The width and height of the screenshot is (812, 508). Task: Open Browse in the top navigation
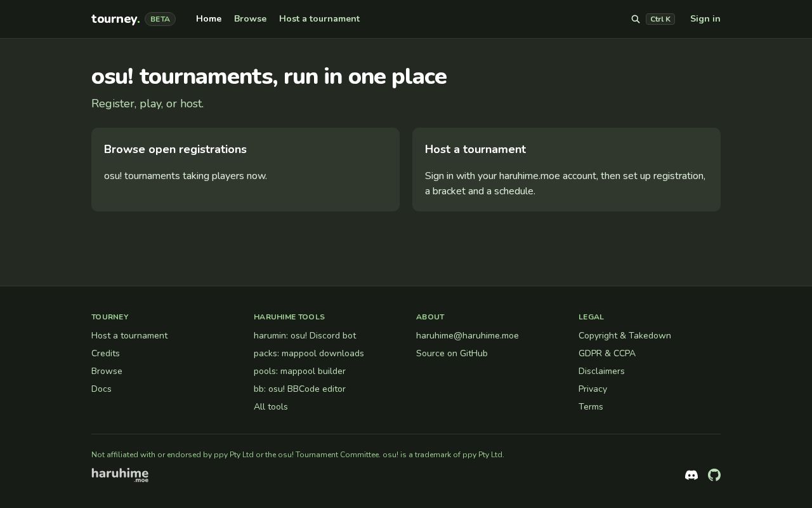coord(250,19)
